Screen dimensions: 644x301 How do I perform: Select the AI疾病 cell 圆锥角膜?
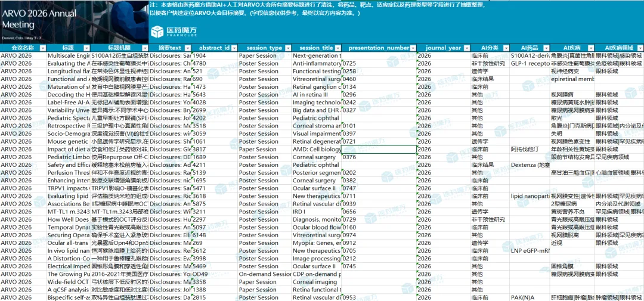point(572,266)
